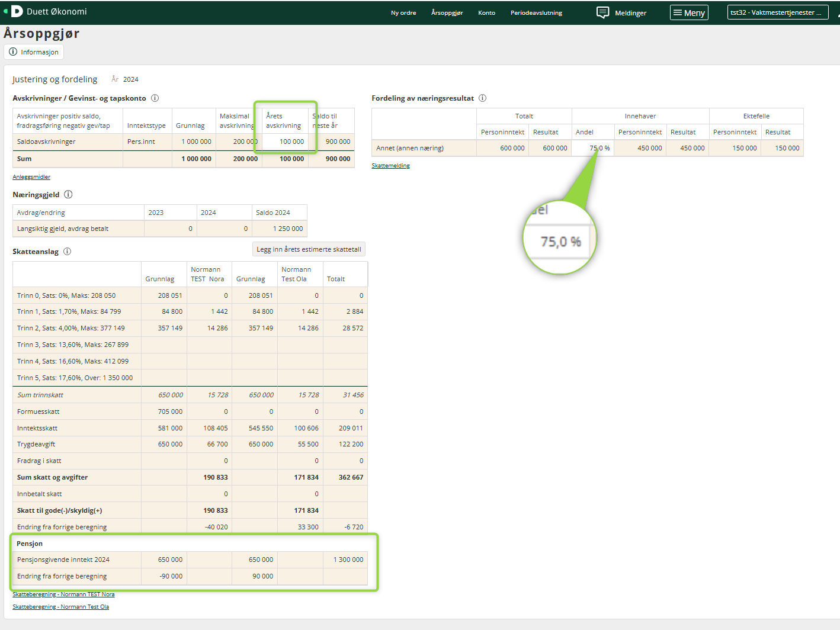840x630 pixels.
Task: Click Skatt til gode(-)/skyldig(+) row label
Action: click(x=59, y=510)
